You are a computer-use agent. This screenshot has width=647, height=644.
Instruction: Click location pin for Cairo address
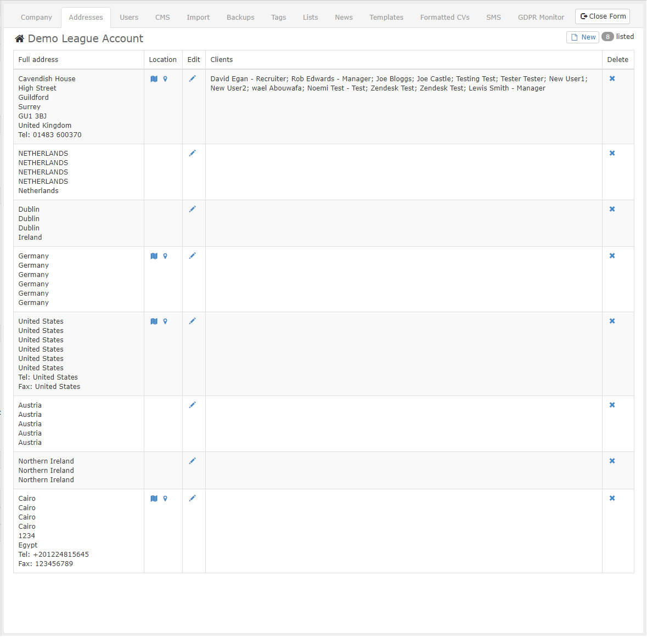165,499
